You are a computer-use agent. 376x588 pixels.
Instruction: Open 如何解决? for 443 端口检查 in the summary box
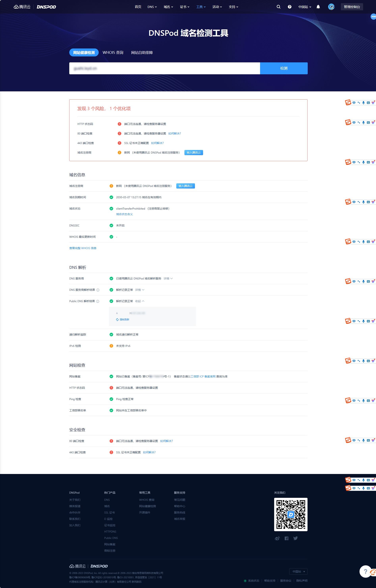(157, 143)
